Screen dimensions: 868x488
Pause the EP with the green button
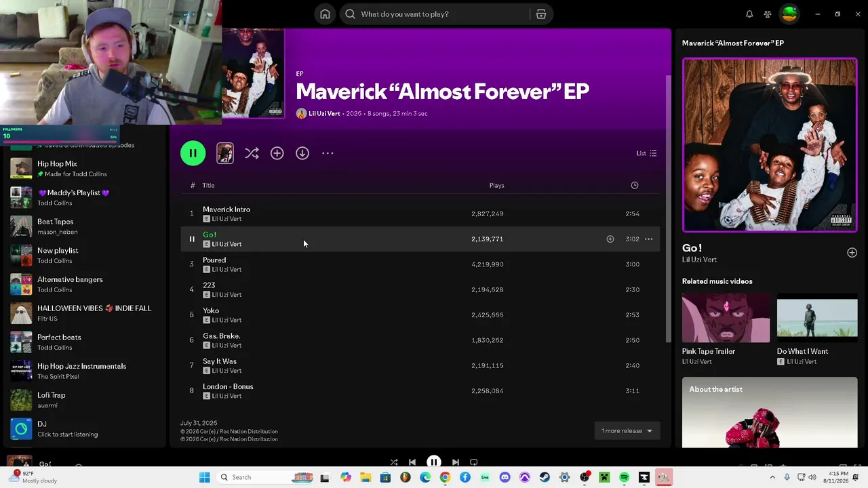click(193, 153)
